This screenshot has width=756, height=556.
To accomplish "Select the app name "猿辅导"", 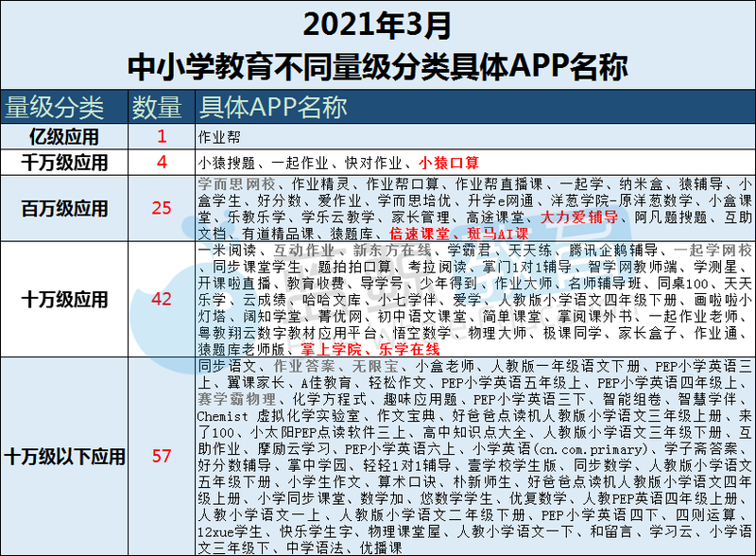I will point(701,184).
